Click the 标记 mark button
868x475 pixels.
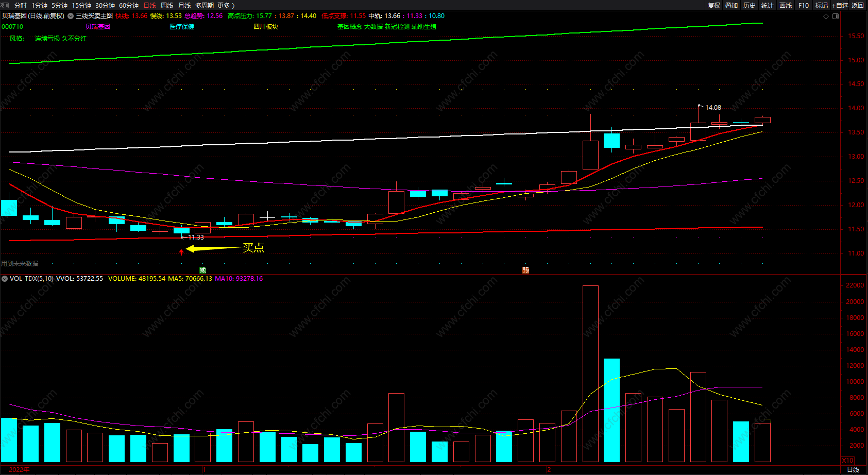pos(822,5)
